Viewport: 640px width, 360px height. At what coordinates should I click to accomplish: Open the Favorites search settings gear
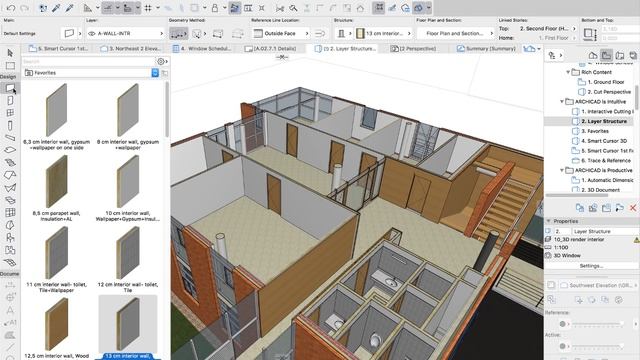162,61
